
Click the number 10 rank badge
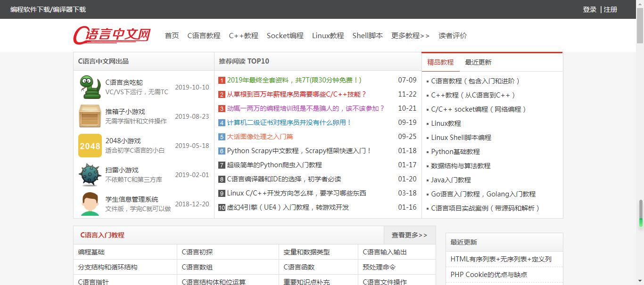click(222, 208)
